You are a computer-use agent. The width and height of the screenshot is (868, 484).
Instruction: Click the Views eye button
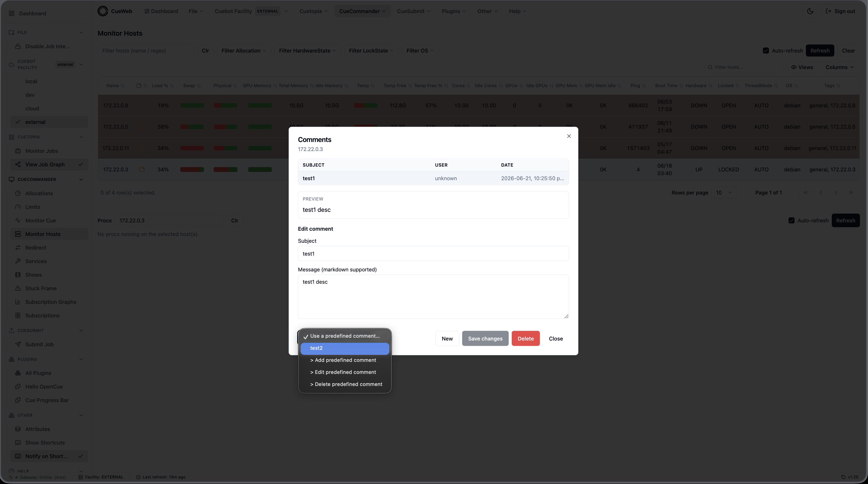click(802, 67)
